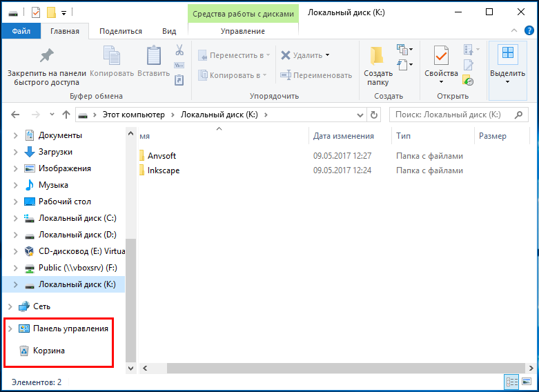Switch to details view icon in status bar
The width and height of the screenshot is (539, 392).
511,382
